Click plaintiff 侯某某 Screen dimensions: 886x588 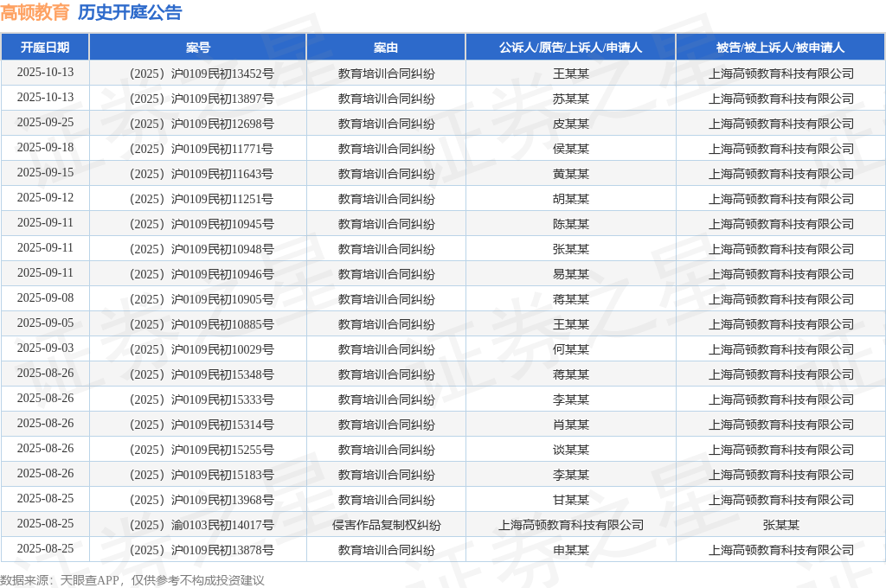[x=571, y=149]
